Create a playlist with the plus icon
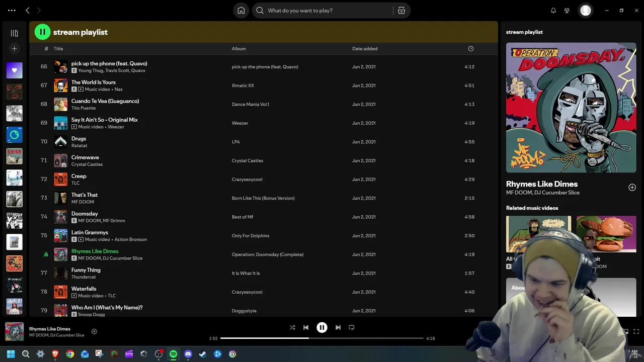The image size is (644, 362). (14, 49)
